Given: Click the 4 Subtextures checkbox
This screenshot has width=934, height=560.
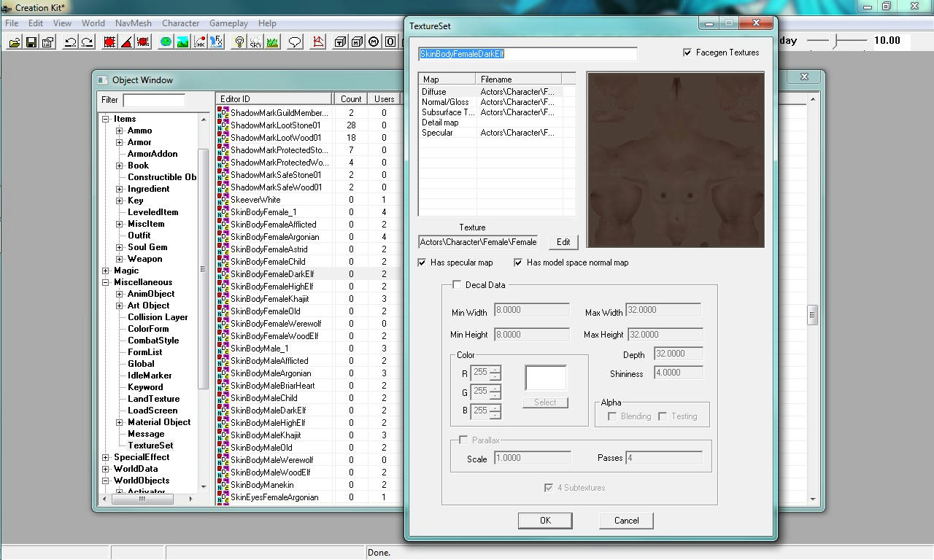Looking at the screenshot, I should pyautogui.click(x=549, y=488).
